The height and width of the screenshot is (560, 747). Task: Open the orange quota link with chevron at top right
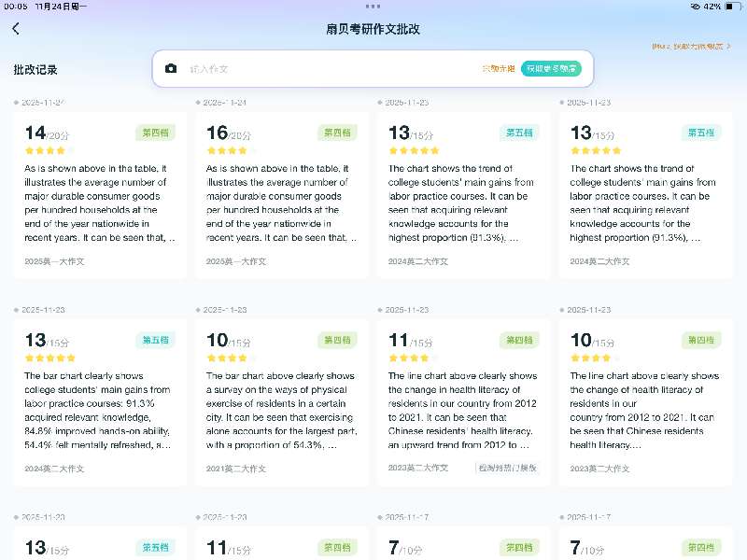coord(691,46)
